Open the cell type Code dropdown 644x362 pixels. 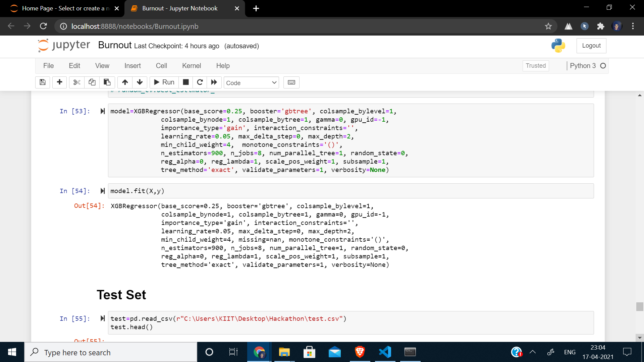click(x=251, y=83)
